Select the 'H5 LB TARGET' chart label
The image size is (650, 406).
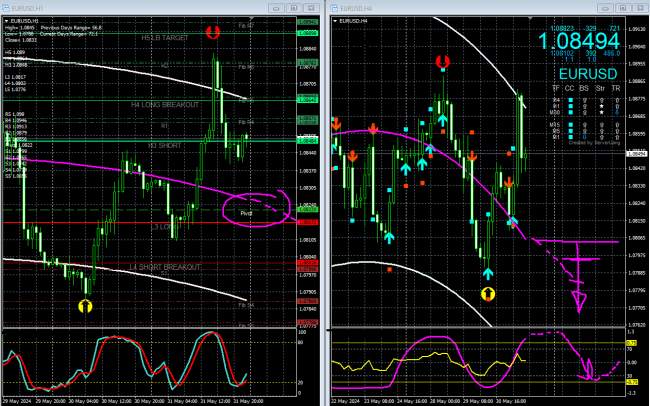[x=165, y=38]
